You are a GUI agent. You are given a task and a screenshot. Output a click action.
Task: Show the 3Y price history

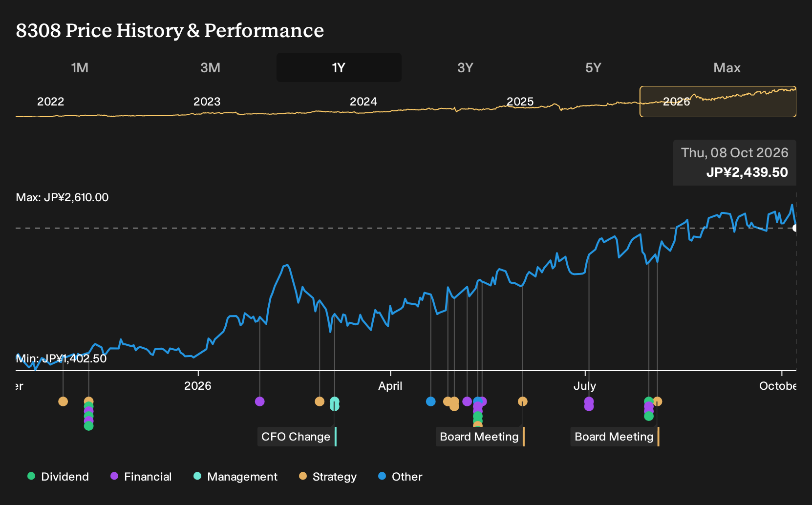(x=465, y=67)
